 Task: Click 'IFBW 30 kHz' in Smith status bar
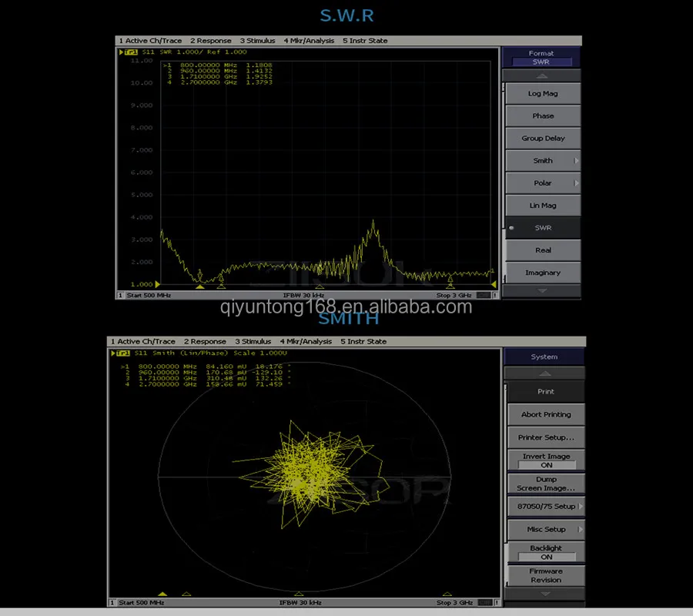tap(300, 602)
